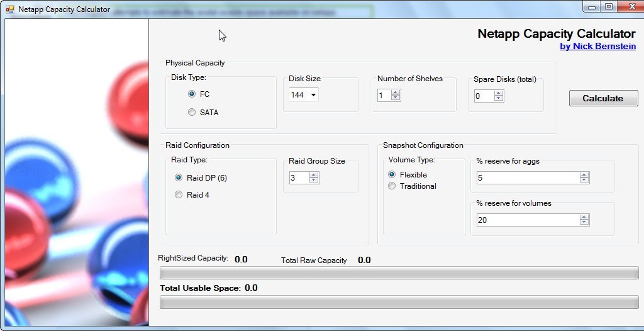Open the by Nick Bernstein link
The height and width of the screenshot is (331, 644).
click(x=597, y=47)
